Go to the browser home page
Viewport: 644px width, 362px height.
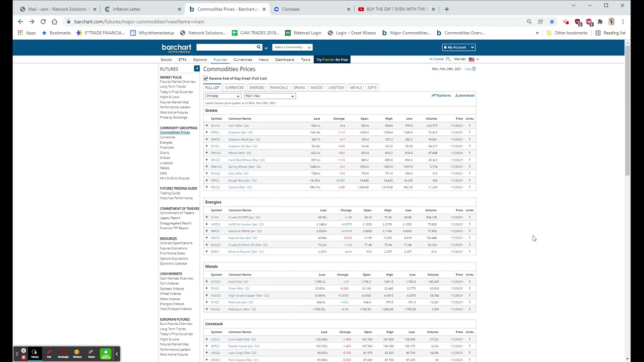[x=54, y=22]
